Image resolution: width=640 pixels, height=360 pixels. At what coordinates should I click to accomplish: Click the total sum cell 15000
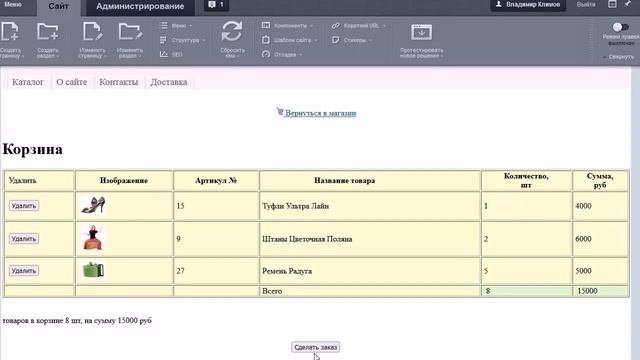tap(600, 291)
